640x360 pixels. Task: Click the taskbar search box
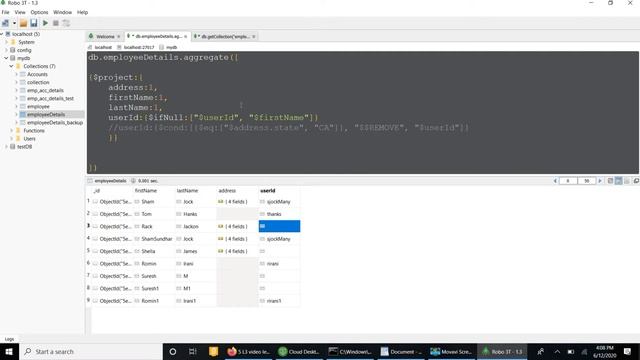point(91,351)
